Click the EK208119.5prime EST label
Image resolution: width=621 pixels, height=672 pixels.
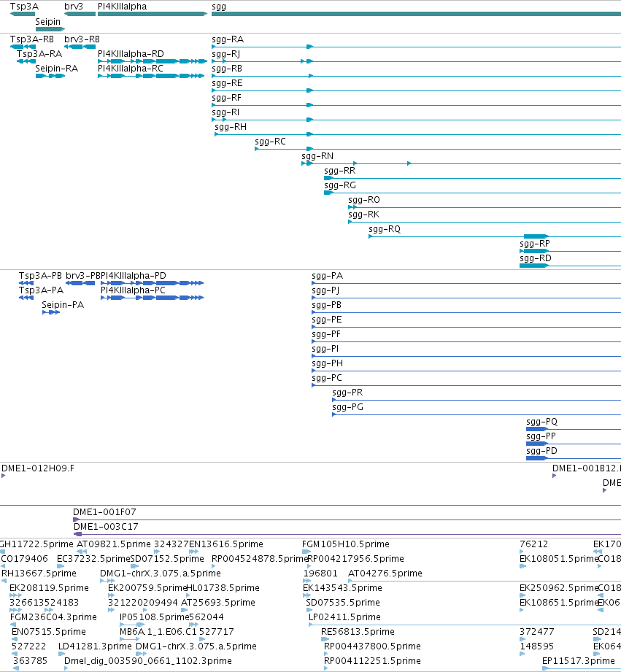coord(49,587)
